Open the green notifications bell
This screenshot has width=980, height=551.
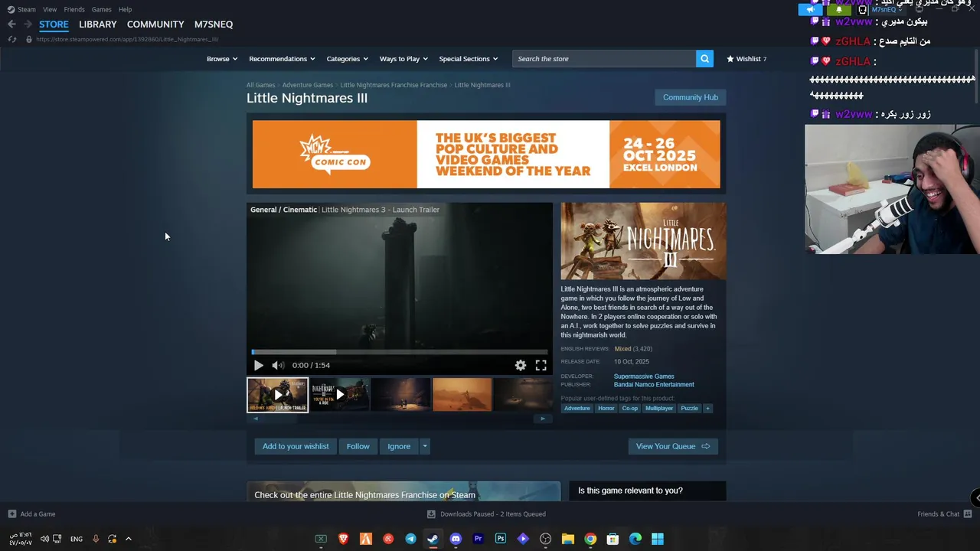tap(838, 10)
